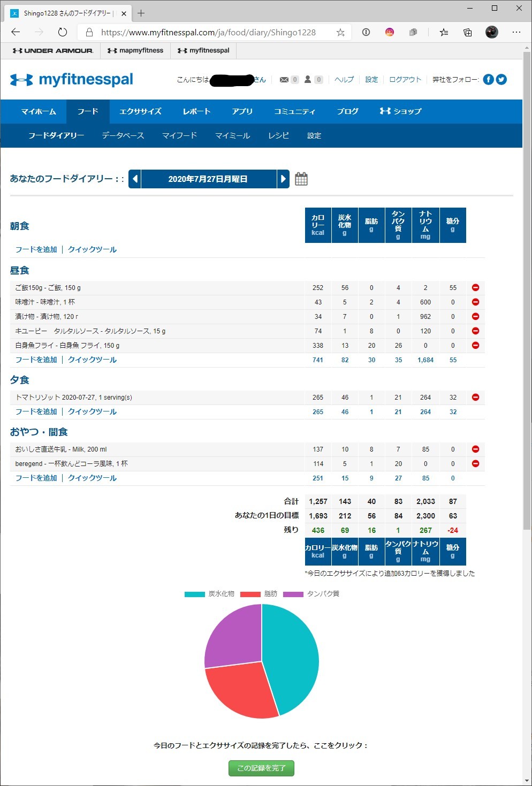Select the エクササイズ menu item
This screenshot has height=786, width=532.
(x=140, y=111)
